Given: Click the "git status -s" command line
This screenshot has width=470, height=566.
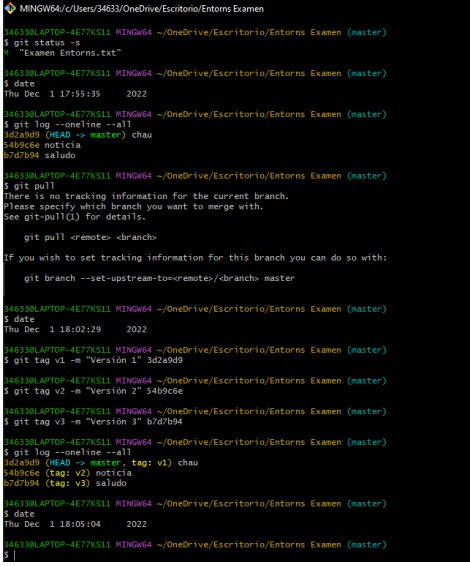Looking at the screenshot, I should click(42, 43).
